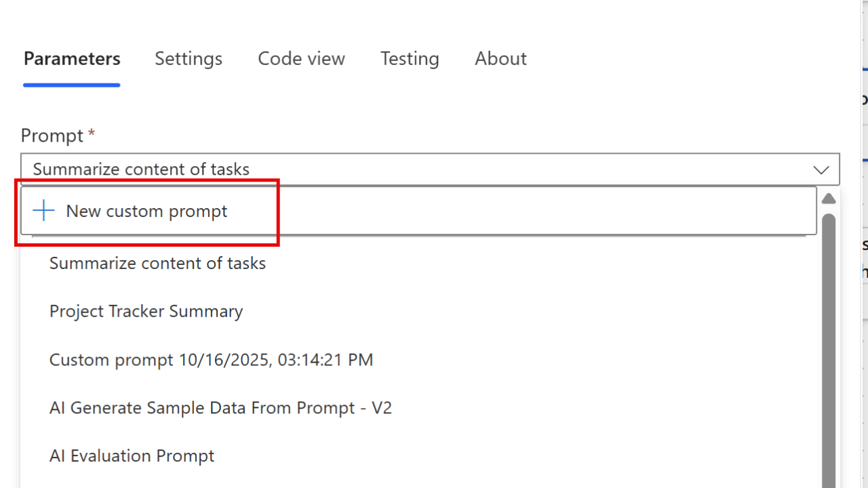Click the red required asterisk beside Prompt
This screenshot has height=488, width=868.
click(x=92, y=133)
